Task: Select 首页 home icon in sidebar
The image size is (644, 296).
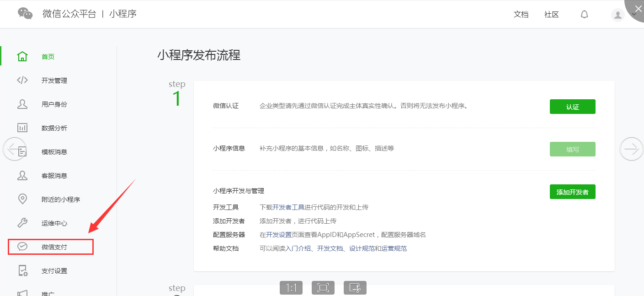Action: pyautogui.click(x=22, y=56)
